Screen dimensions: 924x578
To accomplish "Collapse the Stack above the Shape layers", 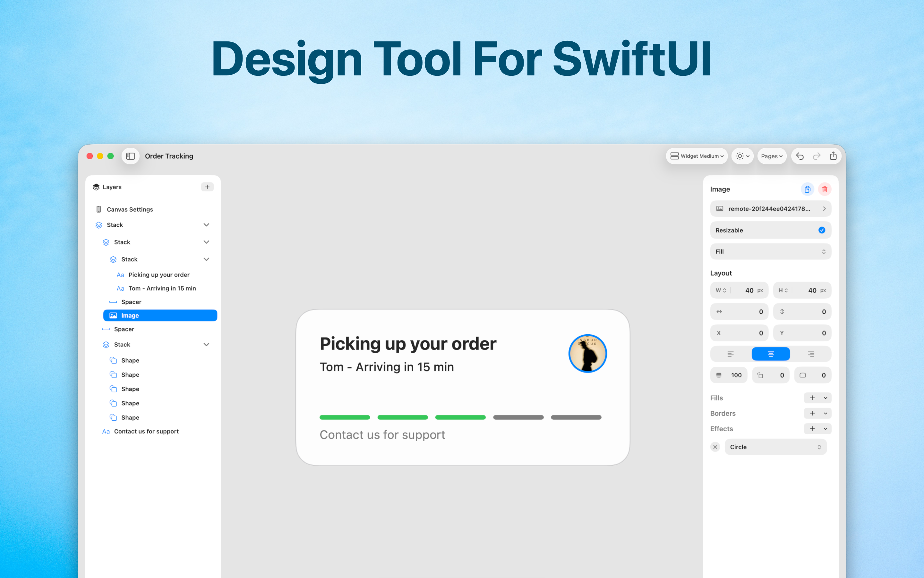I will coord(207,345).
